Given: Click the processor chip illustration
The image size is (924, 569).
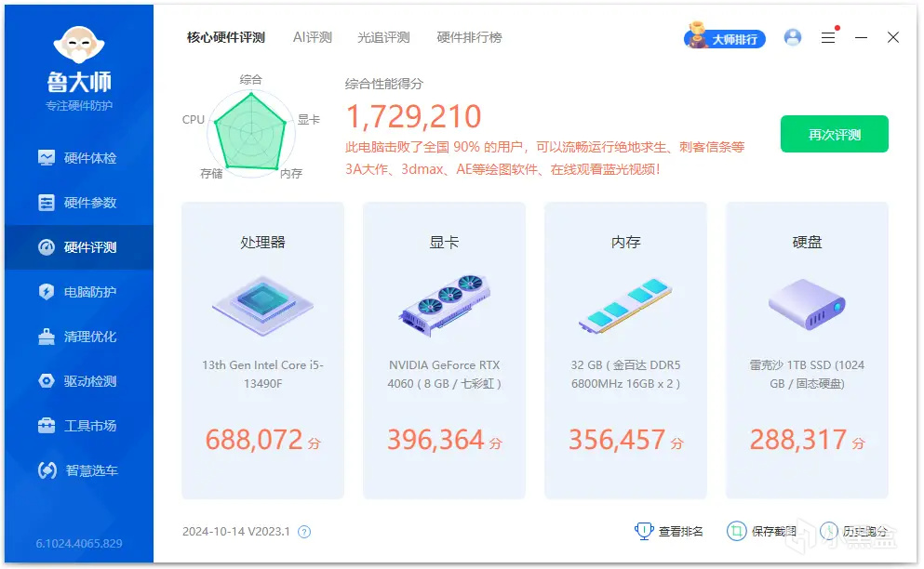Looking at the screenshot, I should [x=262, y=305].
